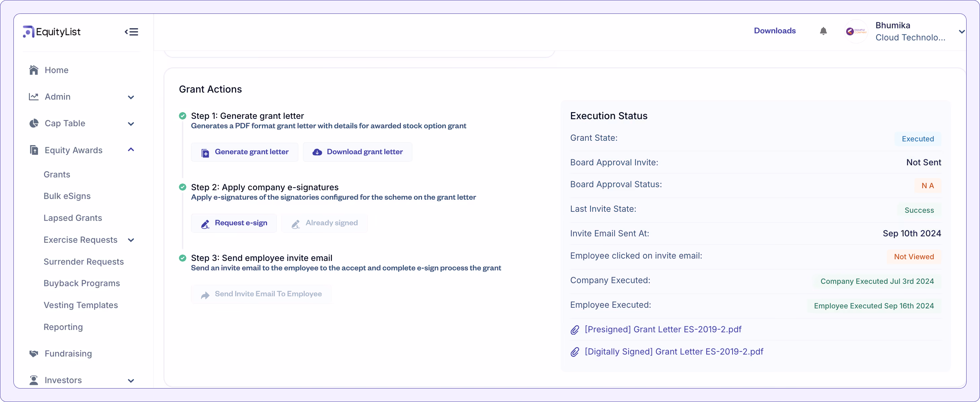Screen dimensions: 980x402
Task: Go to Vesting Templates
Action: tap(81, 305)
